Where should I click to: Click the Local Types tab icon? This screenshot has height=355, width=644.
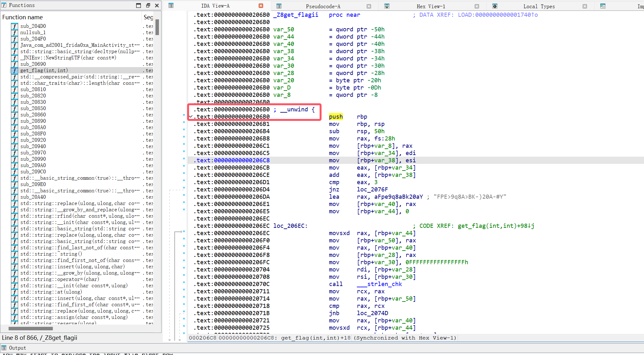click(x=495, y=6)
